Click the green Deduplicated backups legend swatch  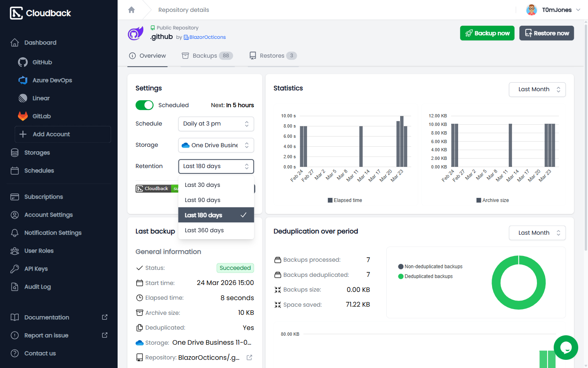401,276
